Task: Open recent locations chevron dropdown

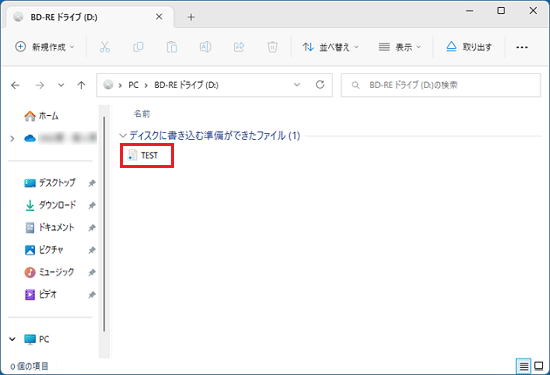Action: coord(61,85)
